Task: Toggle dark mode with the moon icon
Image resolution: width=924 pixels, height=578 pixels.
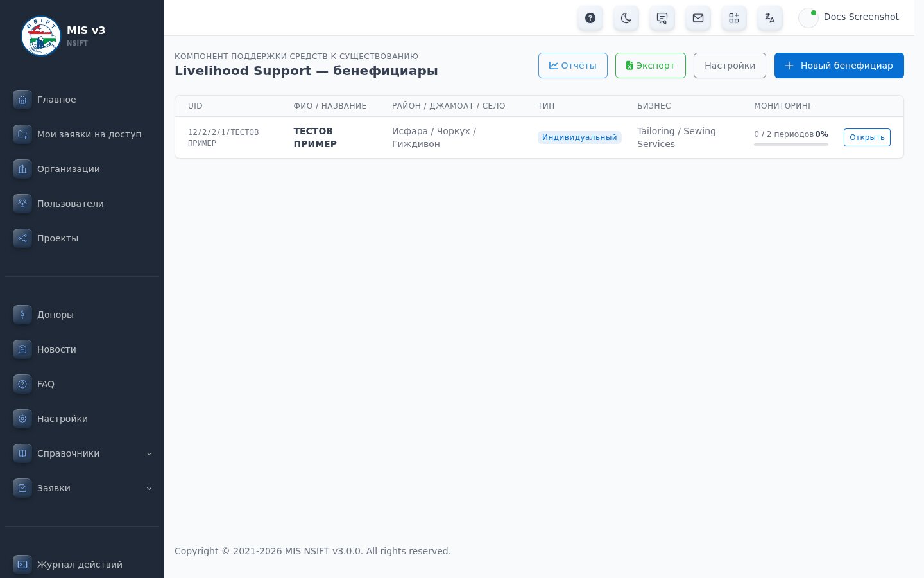Action: [x=626, y=18]
